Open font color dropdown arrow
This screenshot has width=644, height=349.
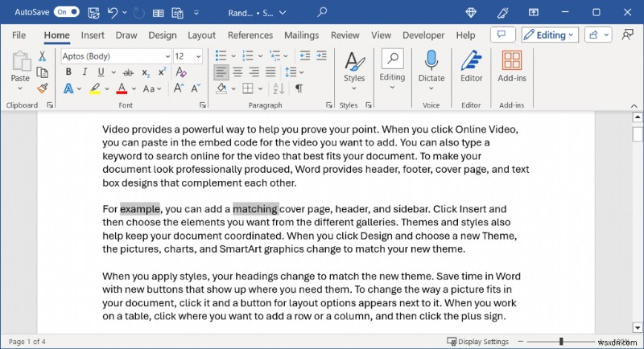(x=134, y=88)
